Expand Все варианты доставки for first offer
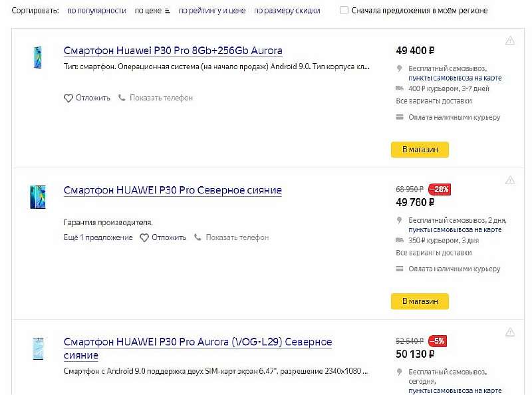 434,101
